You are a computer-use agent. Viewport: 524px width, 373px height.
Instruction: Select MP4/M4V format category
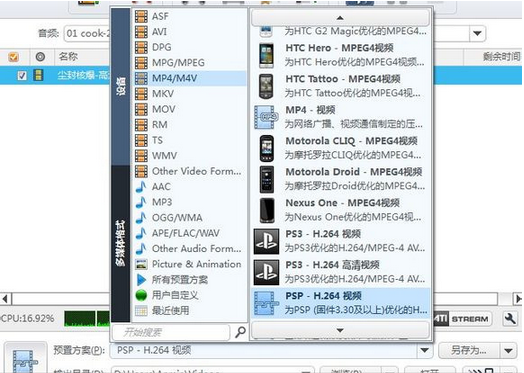(189, 78)
